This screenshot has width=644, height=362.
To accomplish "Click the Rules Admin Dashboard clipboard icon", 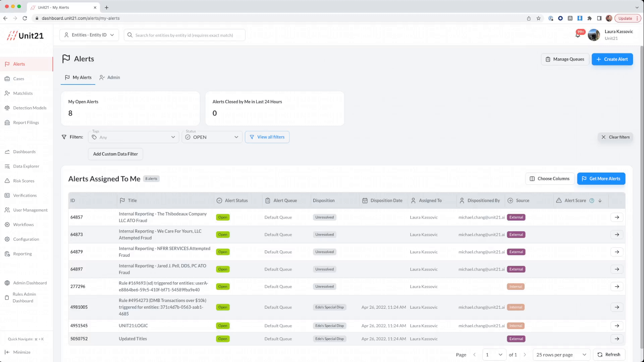I will pyautogui.click(x=7, y=298).
